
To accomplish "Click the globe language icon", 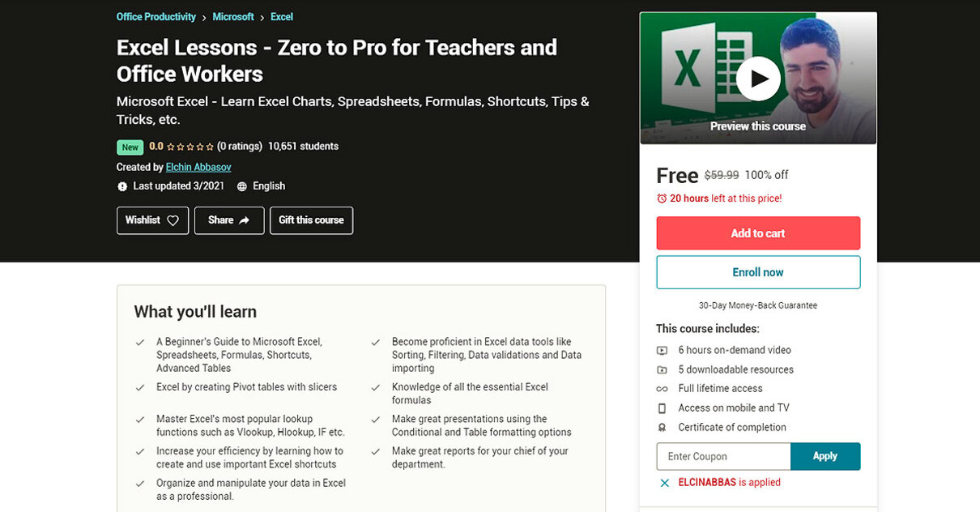I will (x=242, y=186).
